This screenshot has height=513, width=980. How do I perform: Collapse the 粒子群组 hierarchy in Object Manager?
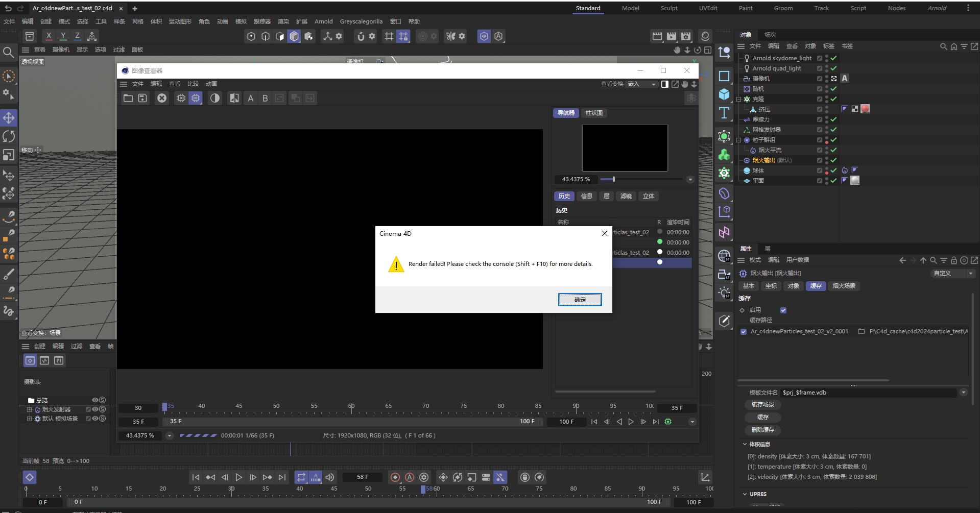[x=739, y=140]
